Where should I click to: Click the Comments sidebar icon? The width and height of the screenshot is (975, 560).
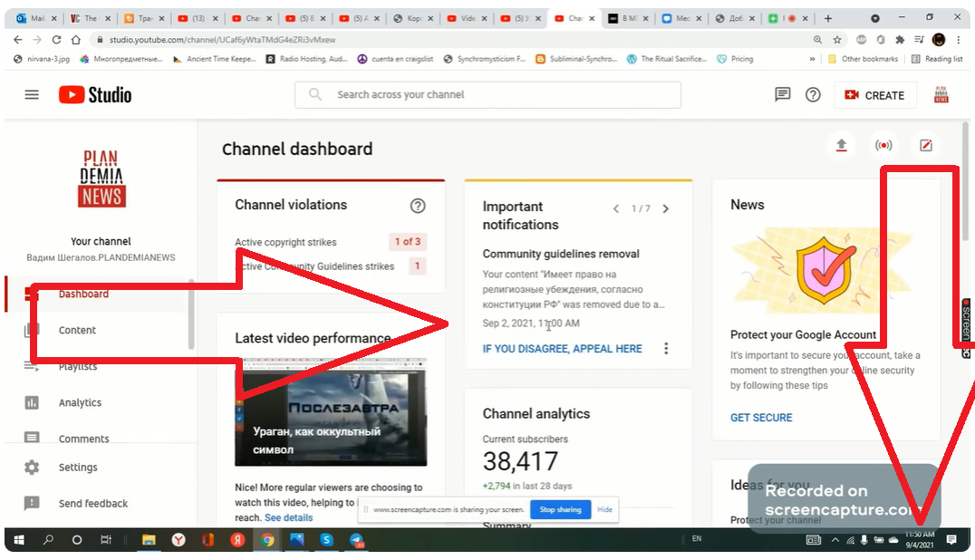[x=32, y=438]
